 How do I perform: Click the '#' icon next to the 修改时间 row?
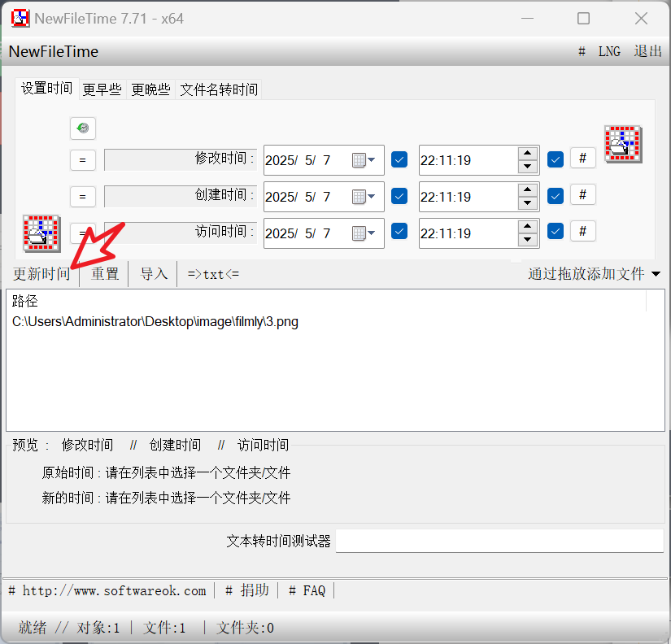pos(583,158)
